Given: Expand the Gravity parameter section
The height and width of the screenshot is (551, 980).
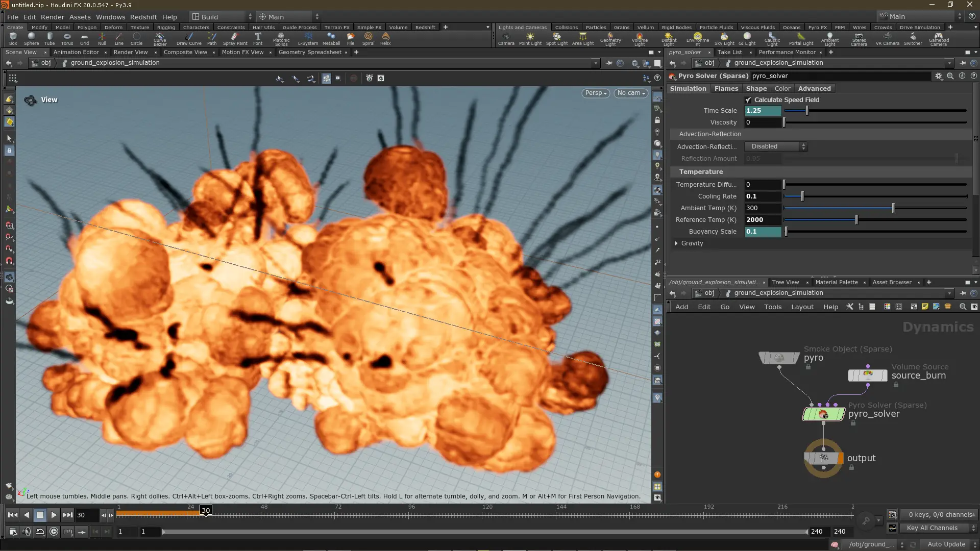Looking at the screenshot, I should click(676, 243).
